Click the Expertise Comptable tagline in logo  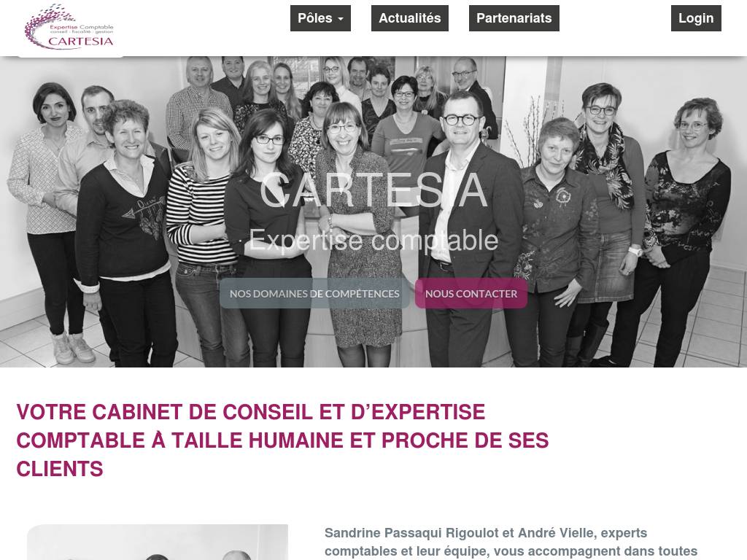(82, 28)
